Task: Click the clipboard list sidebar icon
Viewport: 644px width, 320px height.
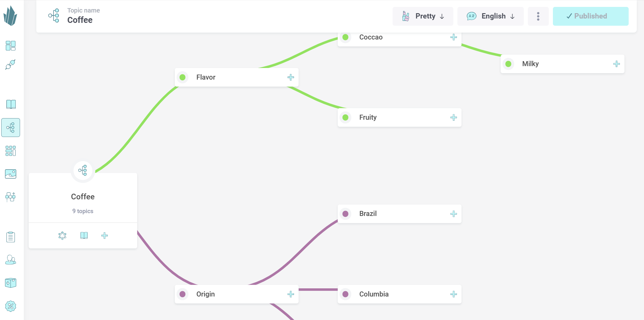Action: tap(11, 237)
